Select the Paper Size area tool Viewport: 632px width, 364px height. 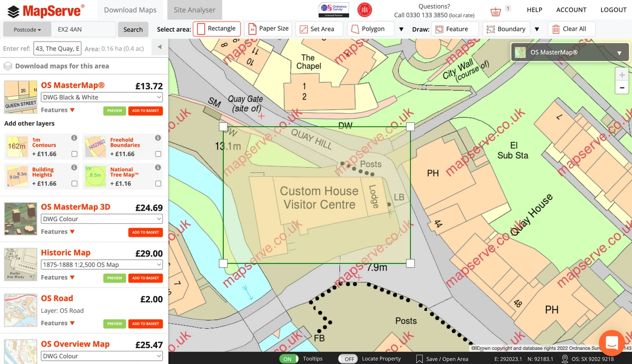pos(268,28)
